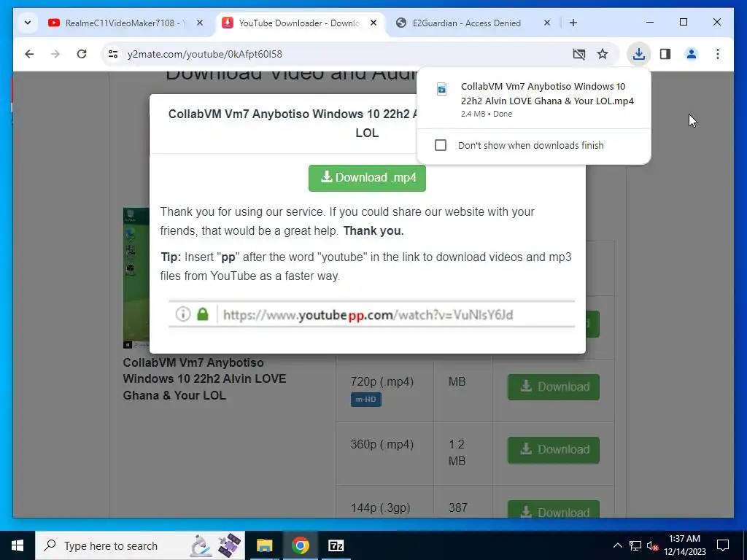747x560 pixels.
Task: Toggle the Chrome downloads toolbar button
Action: point(639,54)
